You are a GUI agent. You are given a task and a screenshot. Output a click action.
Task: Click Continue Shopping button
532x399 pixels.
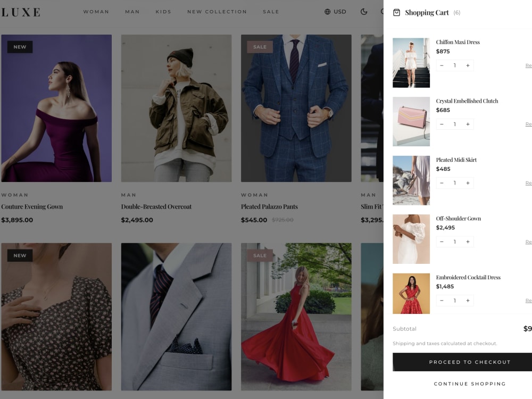[470, 384]
